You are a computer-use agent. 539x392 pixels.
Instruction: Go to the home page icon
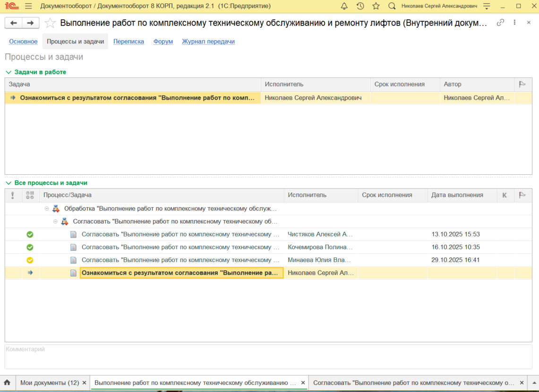coord(7,383)
